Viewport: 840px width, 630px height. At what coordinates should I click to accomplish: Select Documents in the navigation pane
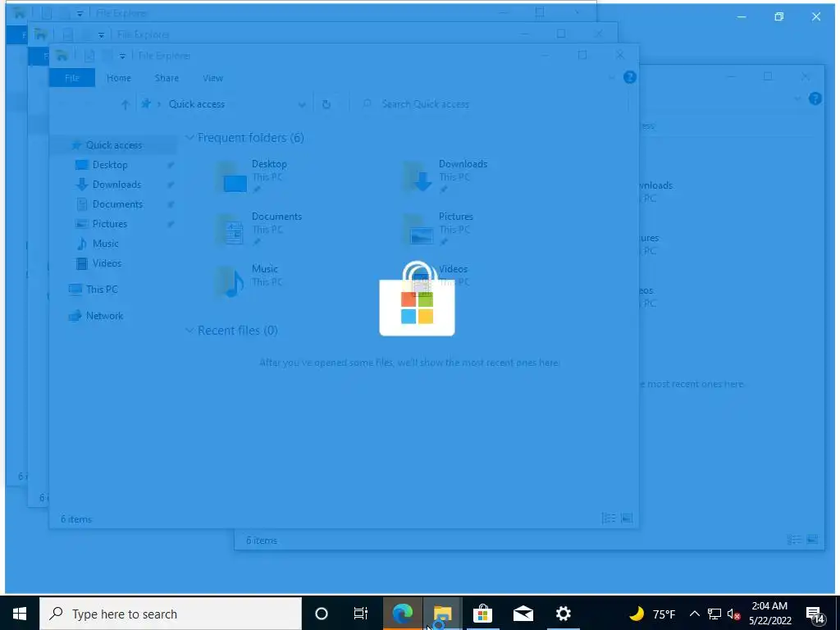point(117,204)
